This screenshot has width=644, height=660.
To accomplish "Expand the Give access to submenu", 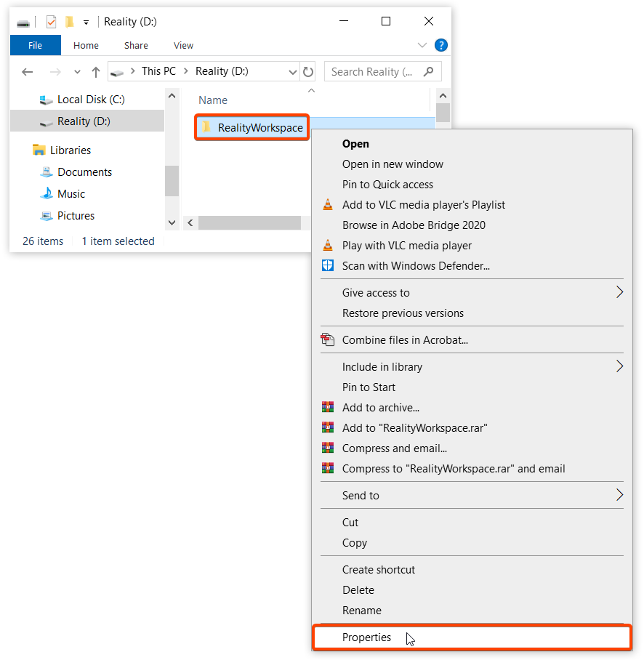I will [x=619, y=292].
